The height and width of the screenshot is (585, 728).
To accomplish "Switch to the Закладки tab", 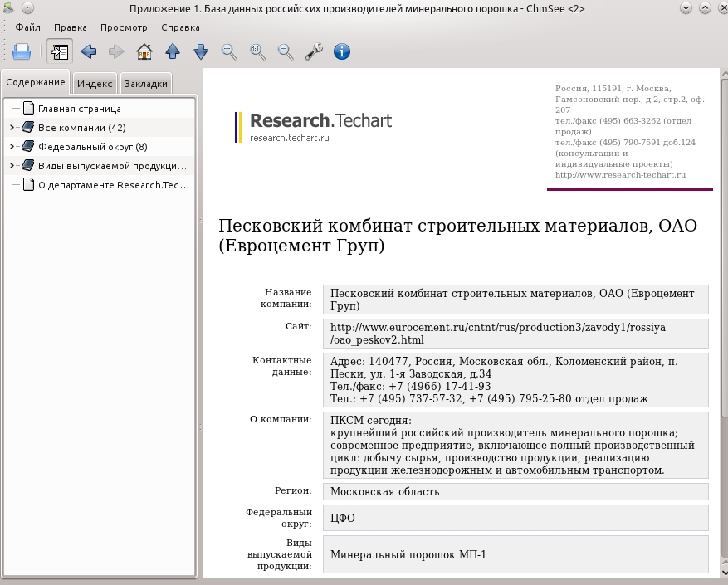I will click(146, 84).
